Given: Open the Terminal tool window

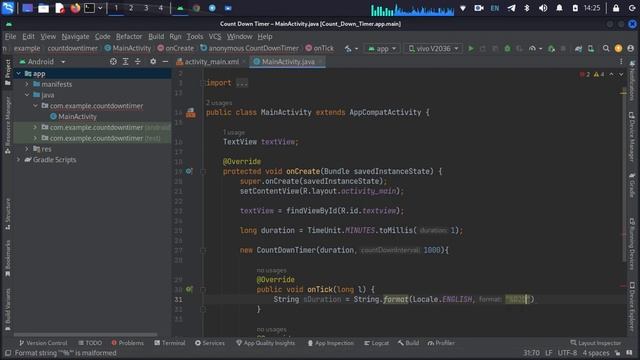Looking at the screenshot, I should (x=169, y=343).
